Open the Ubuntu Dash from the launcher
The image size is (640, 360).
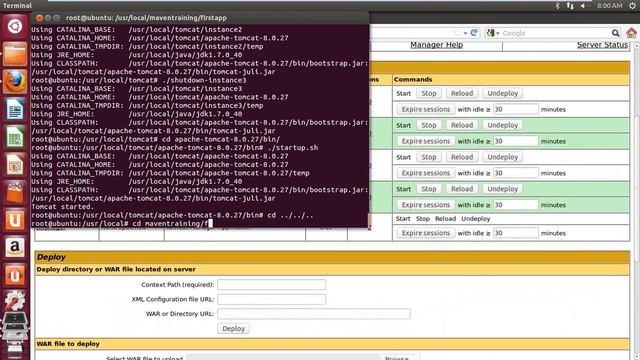(15, 26)
